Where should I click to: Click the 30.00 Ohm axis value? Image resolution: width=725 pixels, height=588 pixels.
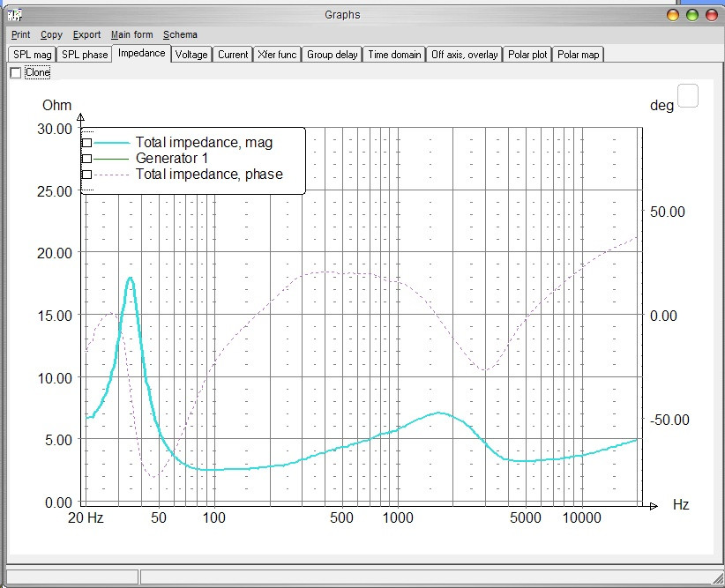[x=55, y=129]
